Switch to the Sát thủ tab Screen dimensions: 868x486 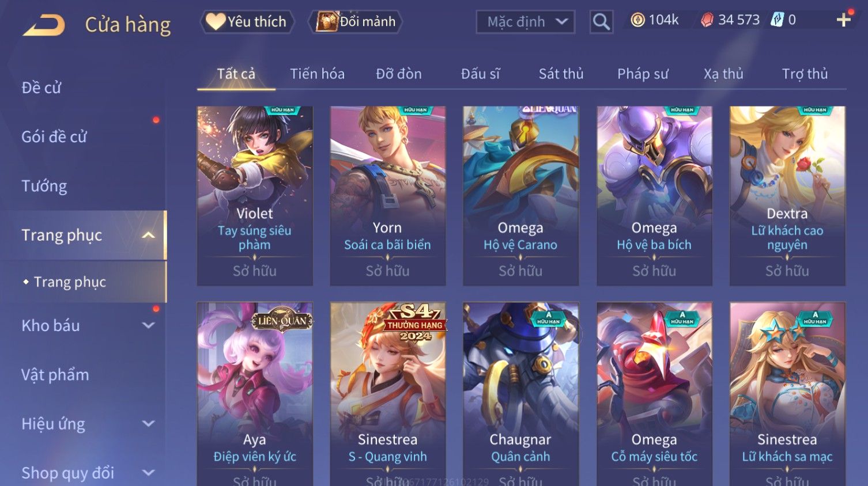561,74
